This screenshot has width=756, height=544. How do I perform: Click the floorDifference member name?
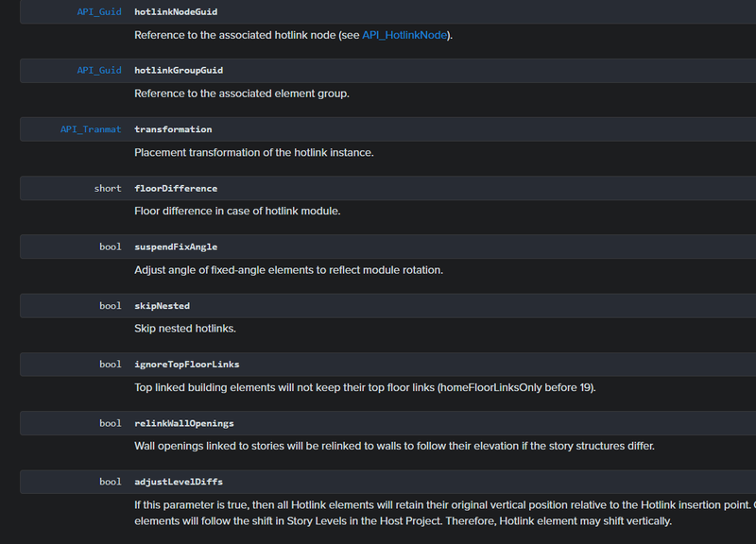(x=176, y=188)
